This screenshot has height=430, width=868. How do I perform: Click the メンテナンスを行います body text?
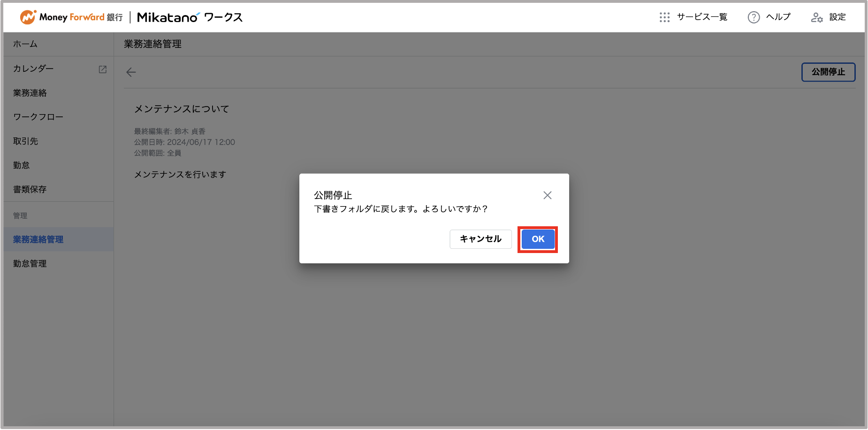click(180, 175)
